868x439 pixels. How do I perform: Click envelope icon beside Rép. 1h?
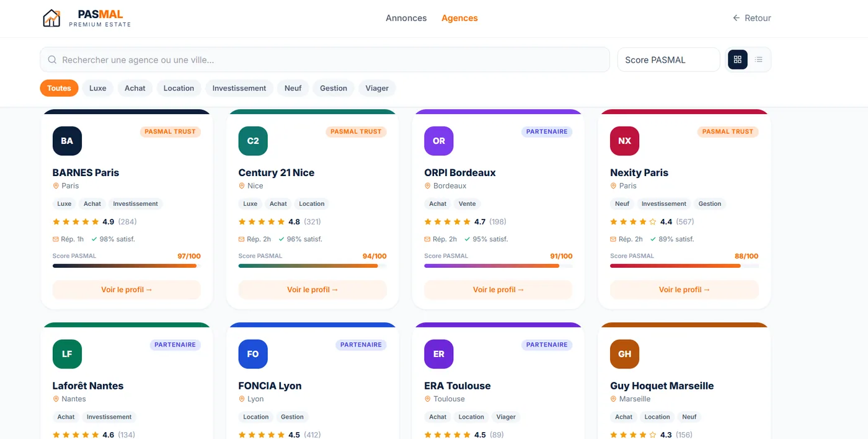click(x=56, y=239)
